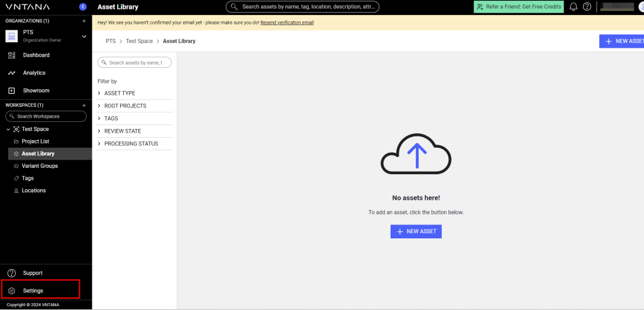This screenshot has height=310, width=644.
Task: Click the cloud upload icon
Action: point(416,153)
